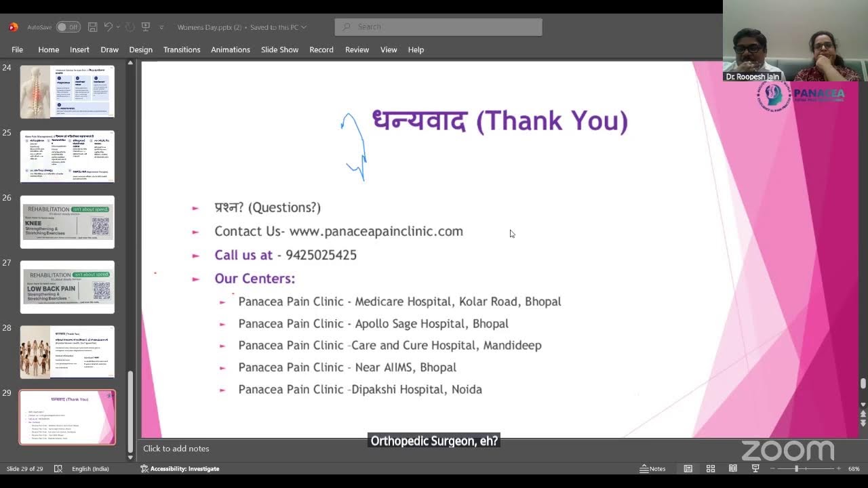Select slide 25 Knee Pain Management thumbnail
This screenshot has width=868, height=488.
(67, 157)
